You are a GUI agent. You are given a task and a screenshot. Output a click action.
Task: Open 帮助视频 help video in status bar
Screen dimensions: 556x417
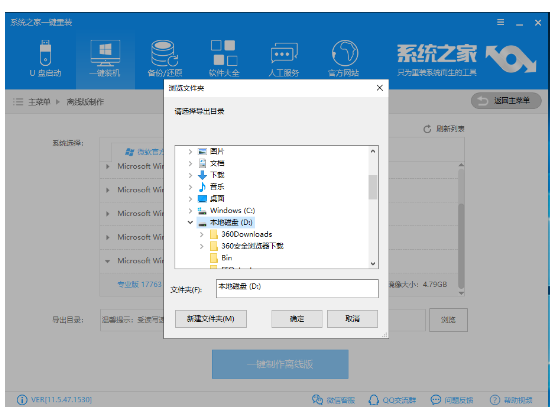point(511,400)
